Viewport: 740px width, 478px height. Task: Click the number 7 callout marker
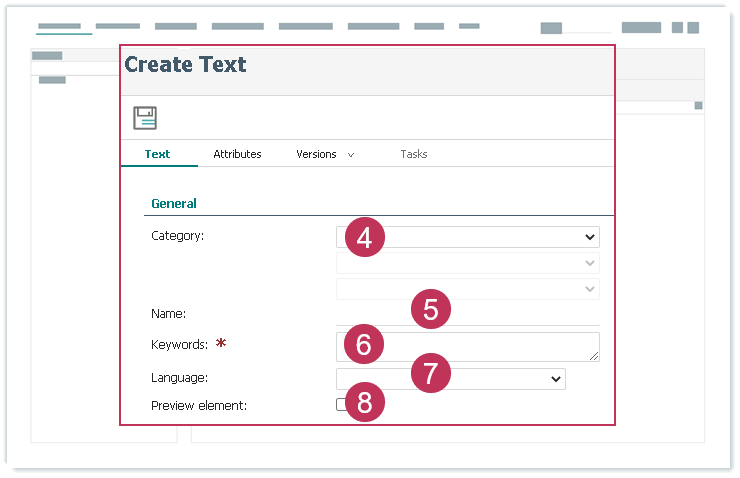pos(431,374)
